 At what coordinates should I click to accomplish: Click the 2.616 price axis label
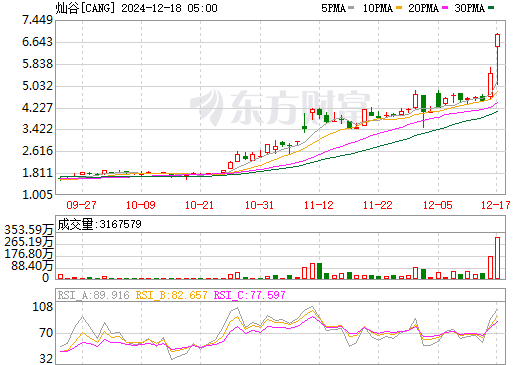[x=38, y=151]
